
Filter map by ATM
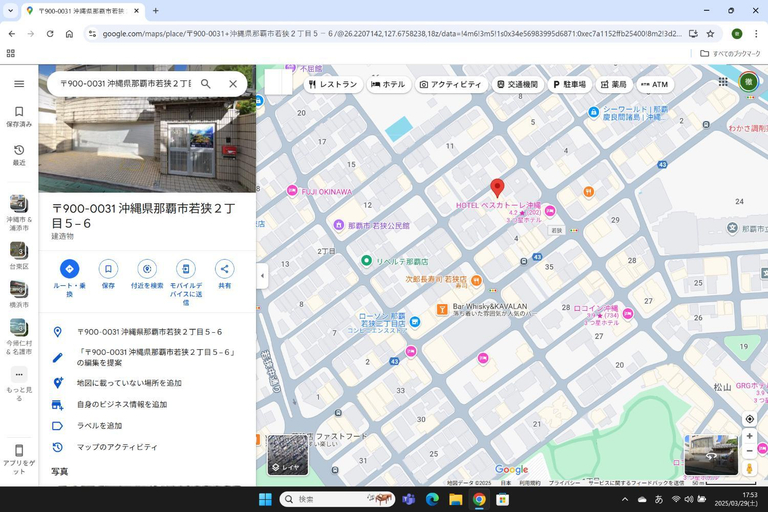click(655, 84)
